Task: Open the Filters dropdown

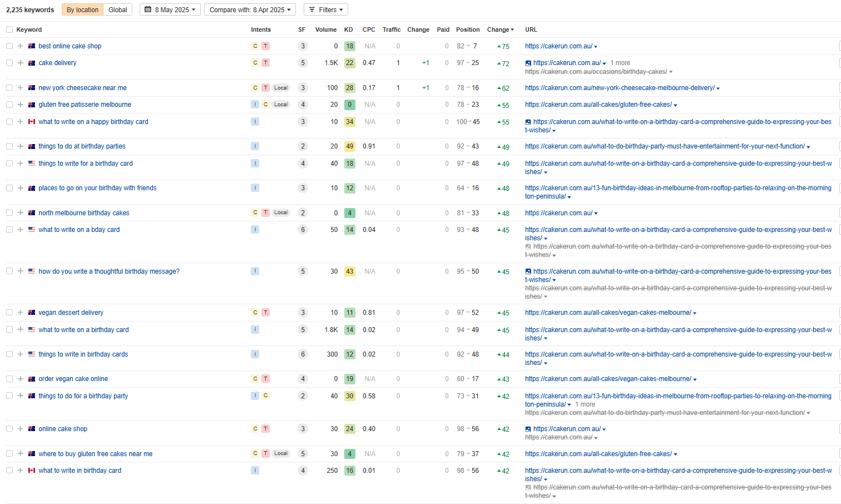Action: pos(325,10)
